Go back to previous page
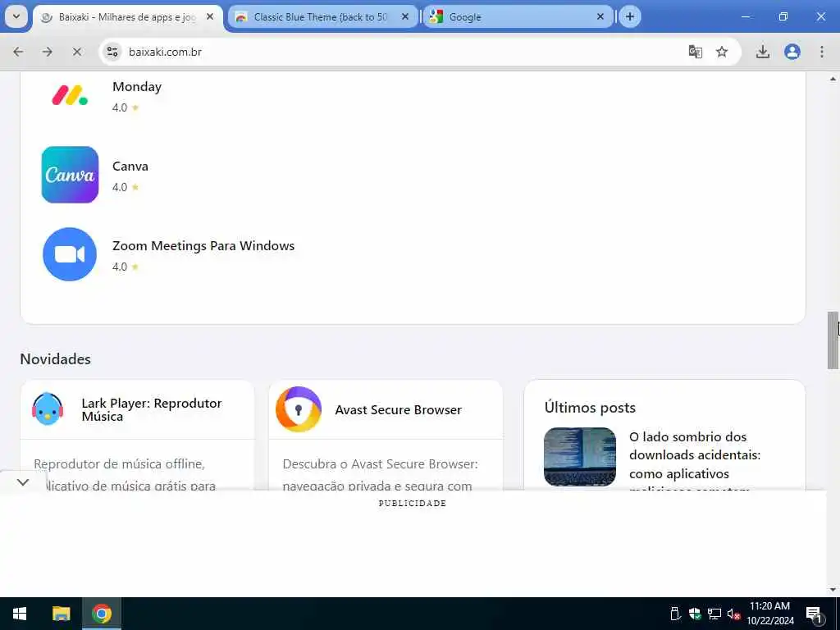 point(18,52)
